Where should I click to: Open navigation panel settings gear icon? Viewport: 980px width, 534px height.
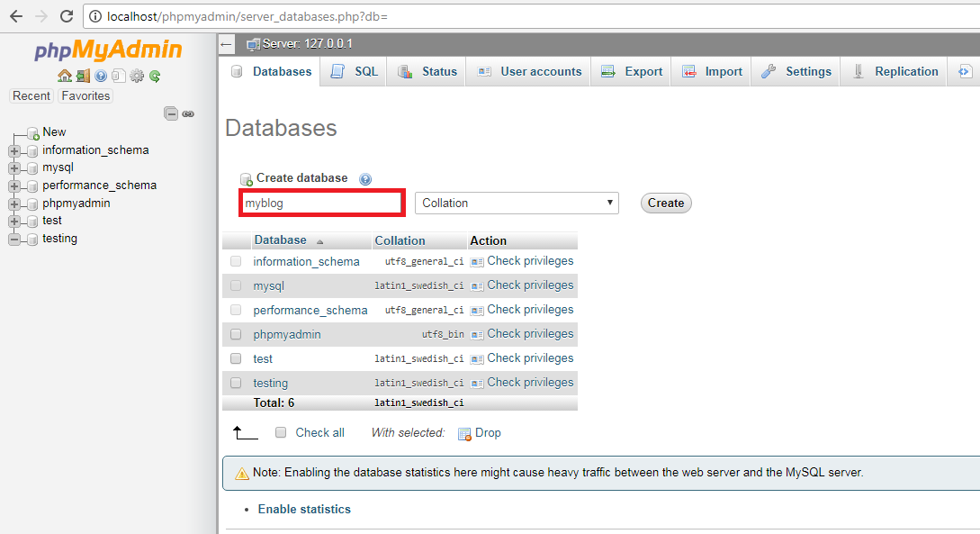[137, 77]
